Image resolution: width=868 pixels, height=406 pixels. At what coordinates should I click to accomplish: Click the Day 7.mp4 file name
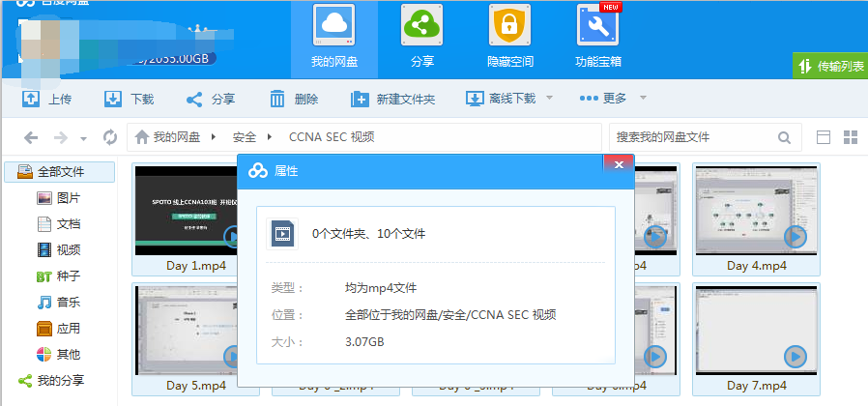pyautogui.click(x=757, y=386)
